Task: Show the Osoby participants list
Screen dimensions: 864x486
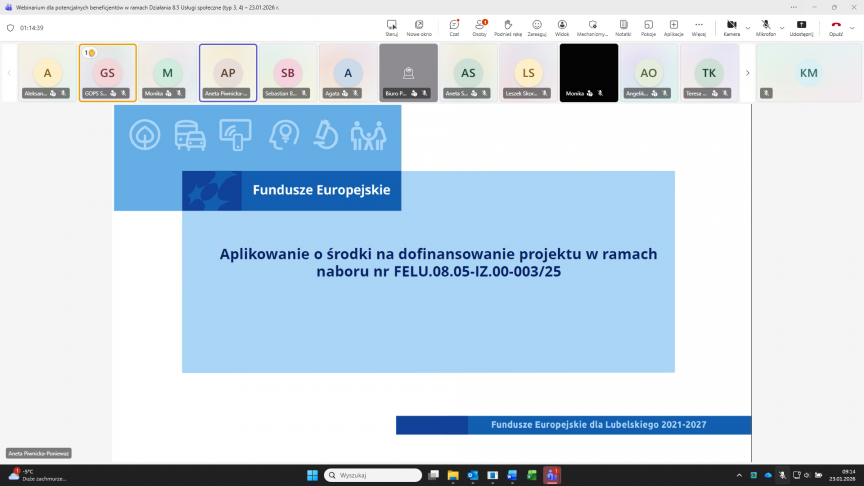Action: [480, 26]
